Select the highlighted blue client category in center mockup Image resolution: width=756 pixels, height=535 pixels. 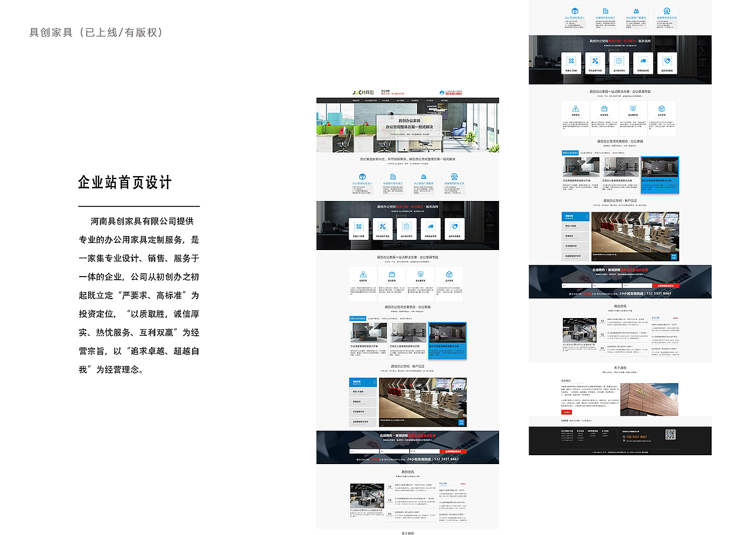(x=363, y=382)
